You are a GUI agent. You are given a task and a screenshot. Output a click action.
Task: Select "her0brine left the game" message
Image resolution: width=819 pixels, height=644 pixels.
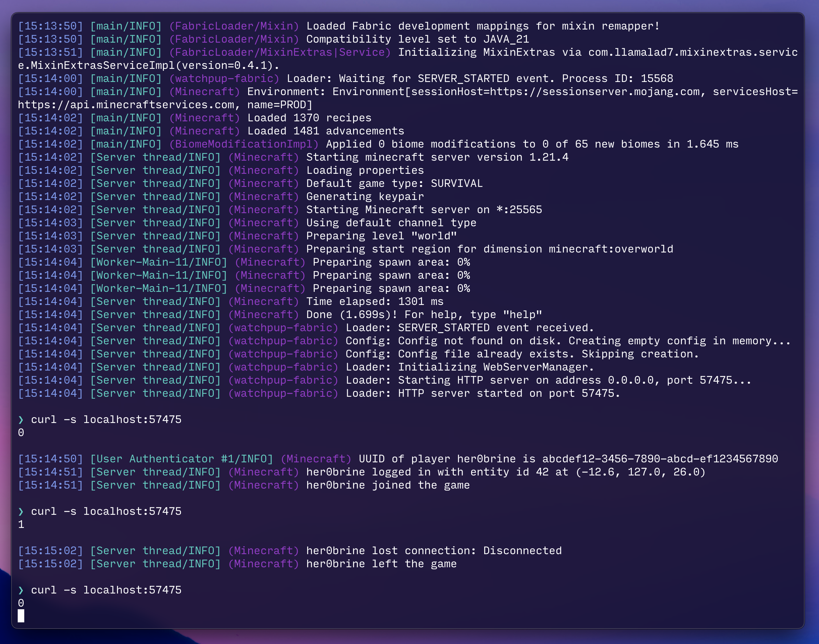381,564
